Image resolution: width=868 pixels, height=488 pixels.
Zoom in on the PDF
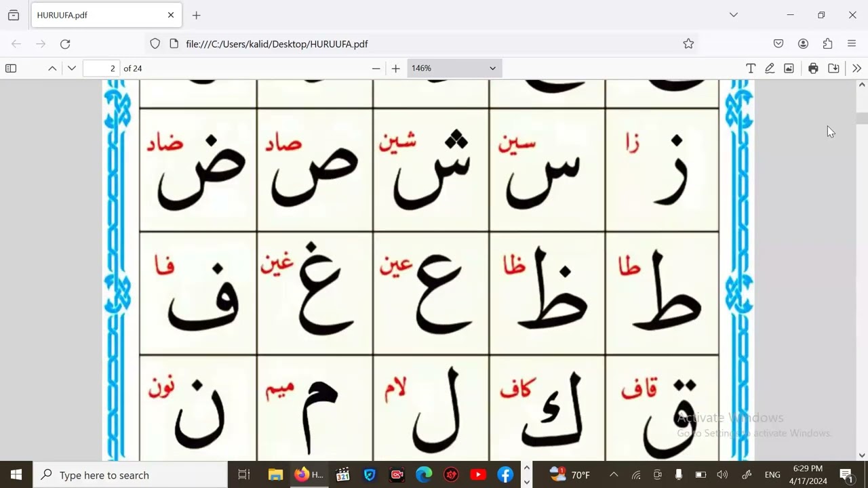click(x=396, y=68)
